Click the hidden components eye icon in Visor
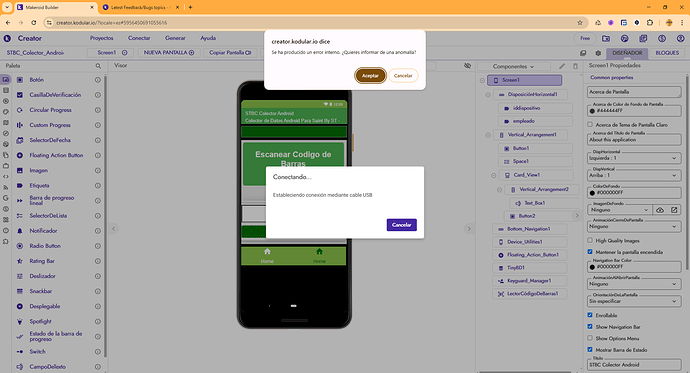Screen dimensions: 690x373 [467, 66]
